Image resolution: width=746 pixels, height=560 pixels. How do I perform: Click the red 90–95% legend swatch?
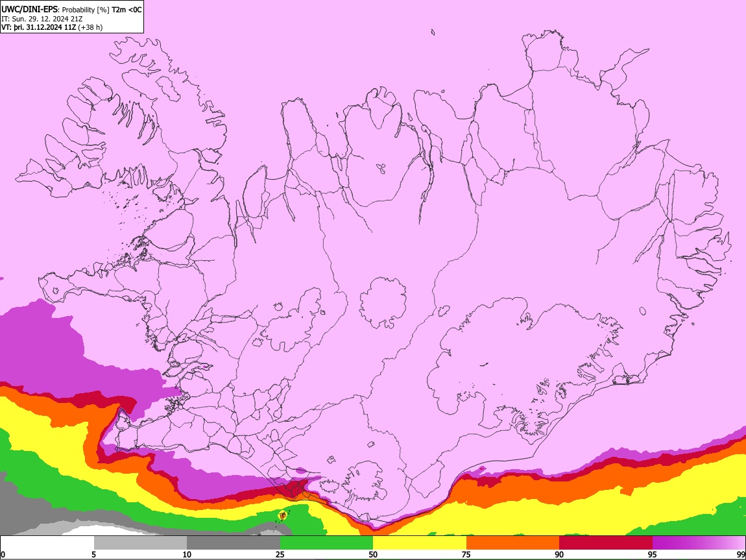(606, 543)
